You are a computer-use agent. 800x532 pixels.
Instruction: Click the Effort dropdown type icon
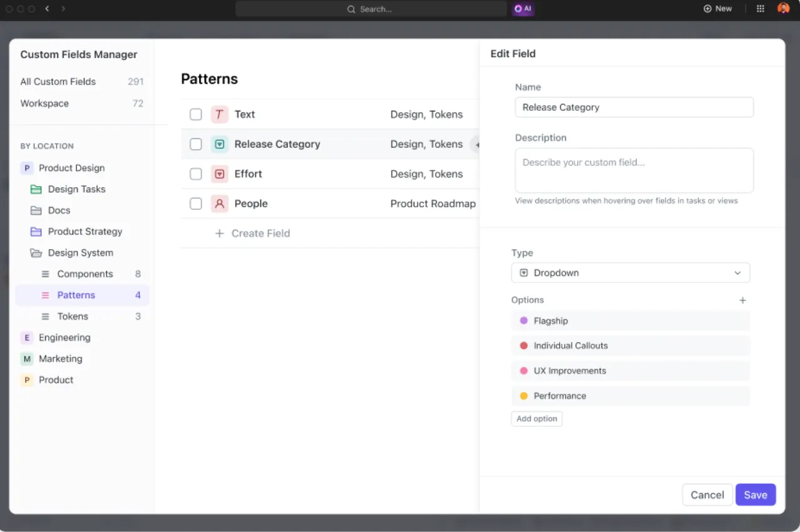click(219, 174)
